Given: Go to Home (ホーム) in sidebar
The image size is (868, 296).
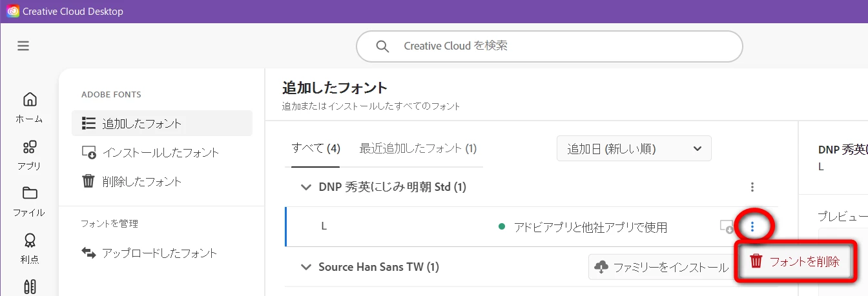Looking at the screenshot, I should 30,108.
